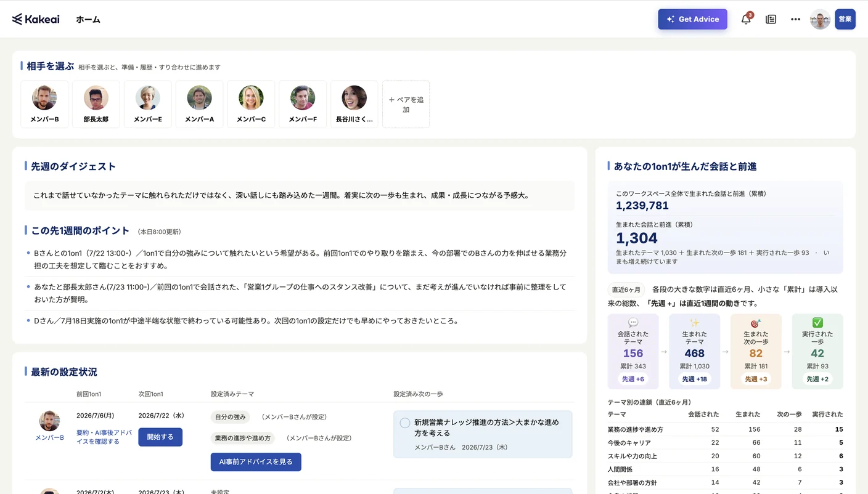Select メンバーC as the partner
This screenshot has width=868, height=494.
pos(251,104)
